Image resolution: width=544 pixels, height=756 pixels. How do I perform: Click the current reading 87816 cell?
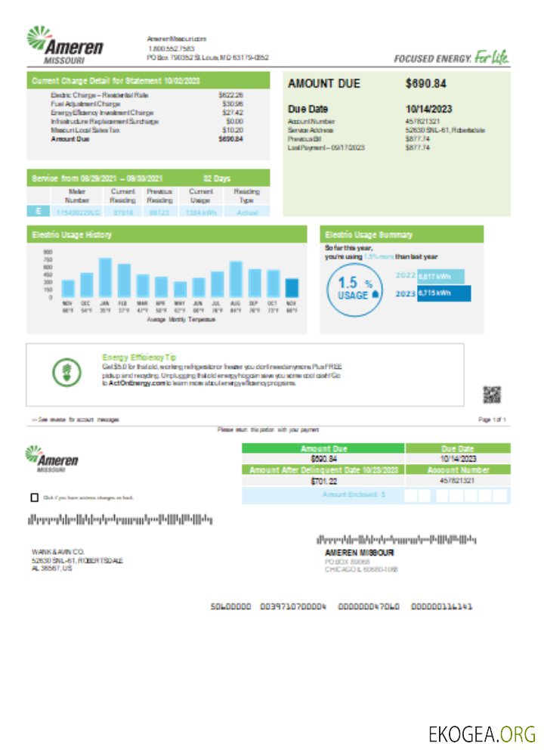(123, 212)
